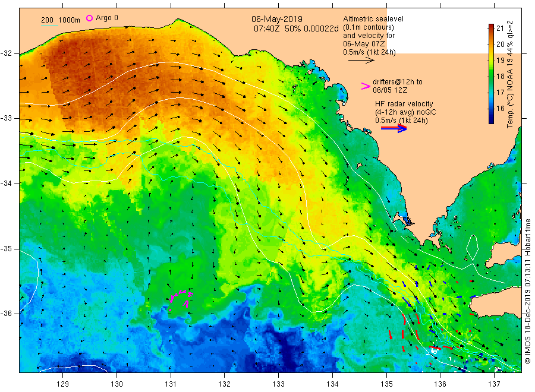Click the 20 value on the color bar
The height and width of the screenshot is (392, 535).
point(500,45)
